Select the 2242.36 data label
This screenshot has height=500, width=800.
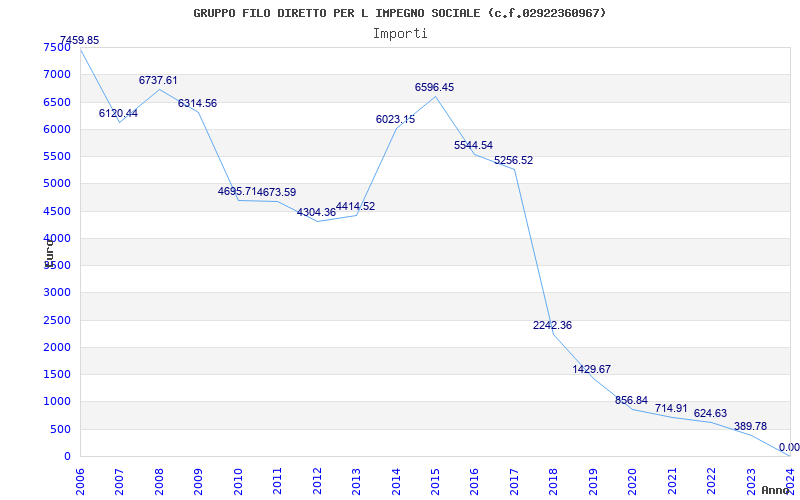[553, 325]
